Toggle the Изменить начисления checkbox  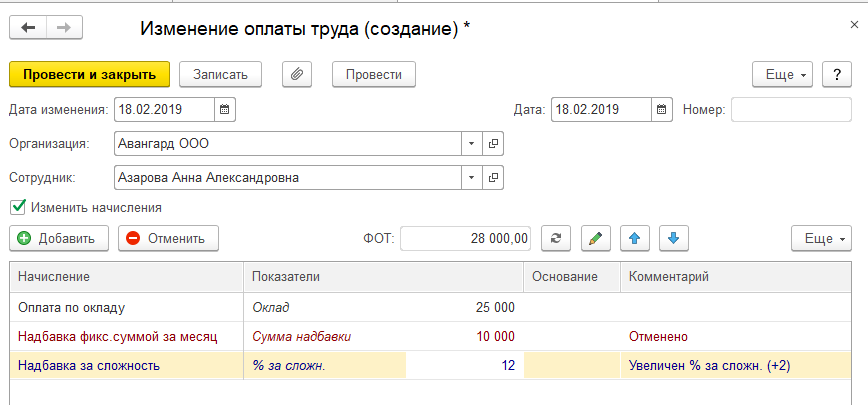tap(17, 208)
